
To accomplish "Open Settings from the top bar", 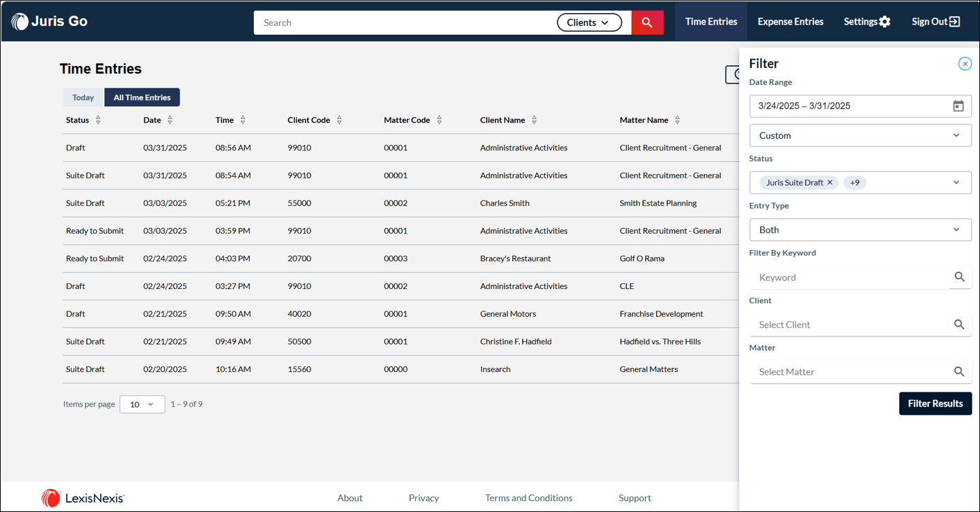I will 866,22.
